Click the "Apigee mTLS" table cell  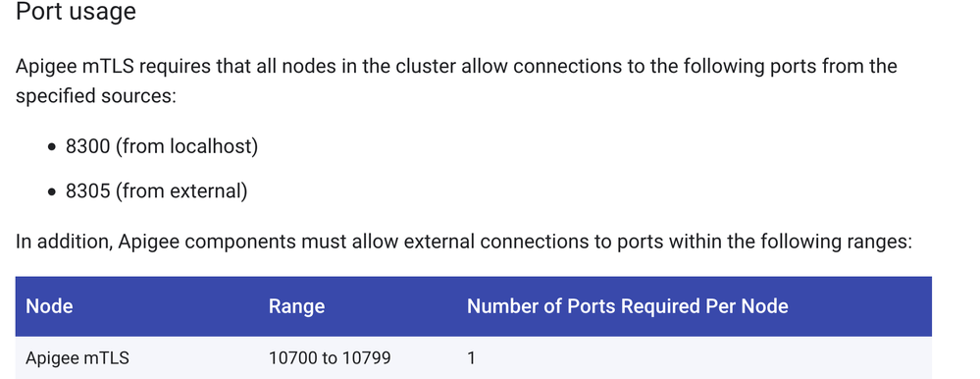[x=77, y=357]
